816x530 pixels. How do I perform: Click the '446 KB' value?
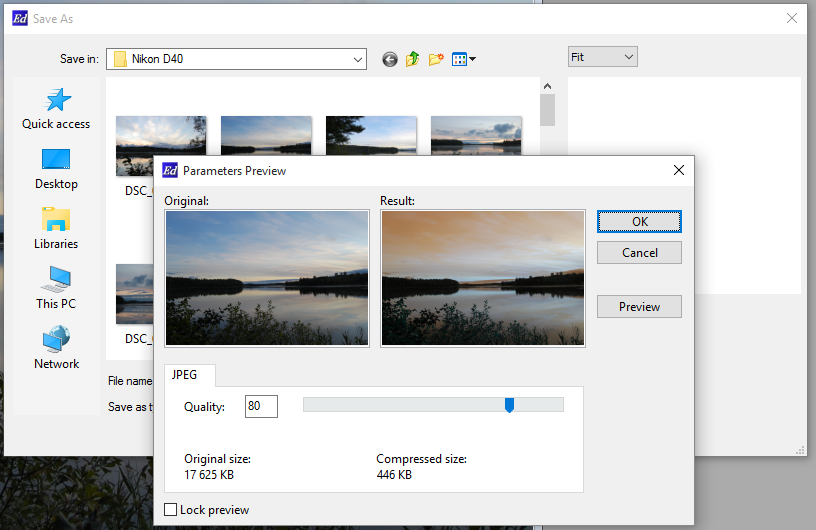tap(394, 475)
